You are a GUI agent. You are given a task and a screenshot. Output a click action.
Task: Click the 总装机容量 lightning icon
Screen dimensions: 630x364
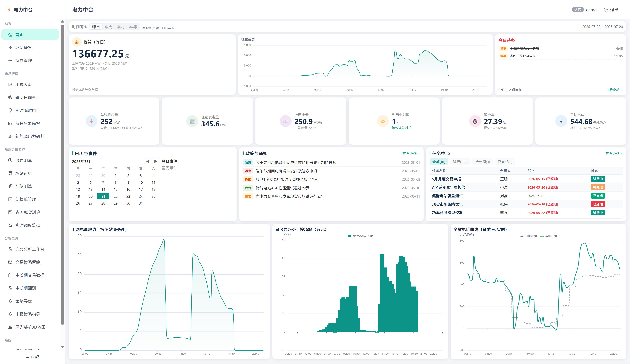[92, 121]
